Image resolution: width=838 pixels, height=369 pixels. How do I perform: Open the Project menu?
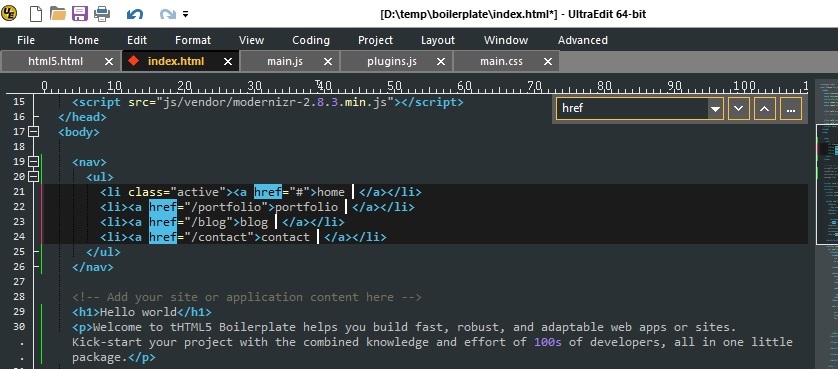[x=375, y=40]
